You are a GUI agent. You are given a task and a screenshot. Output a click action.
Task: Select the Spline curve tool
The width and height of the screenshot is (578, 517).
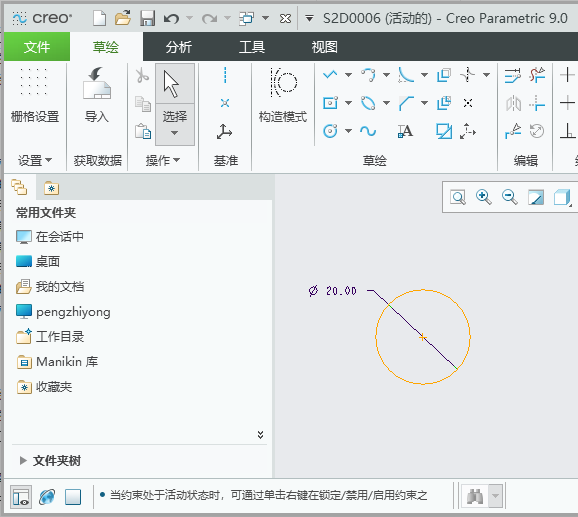368,131
